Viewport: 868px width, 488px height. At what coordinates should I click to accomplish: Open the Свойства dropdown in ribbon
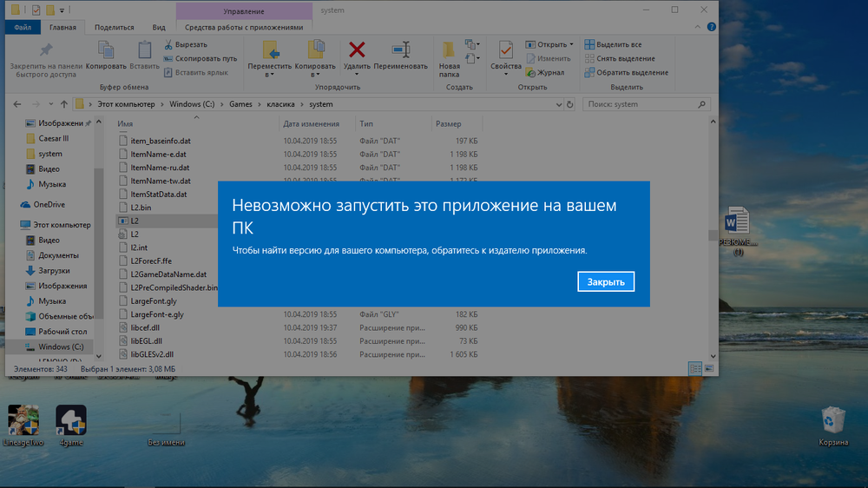pos(505,75)
